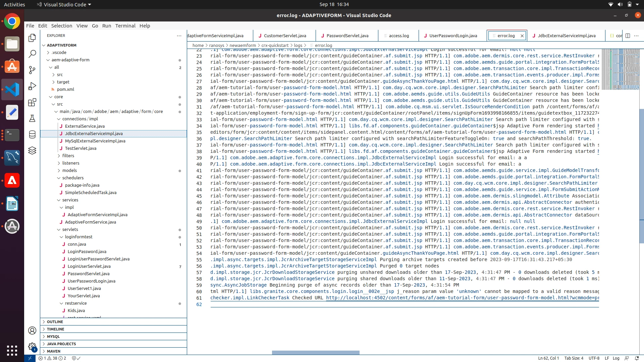Click the Accounts icon in activity bar
This screenshot has width=644, height=362.
coord(32,330)
